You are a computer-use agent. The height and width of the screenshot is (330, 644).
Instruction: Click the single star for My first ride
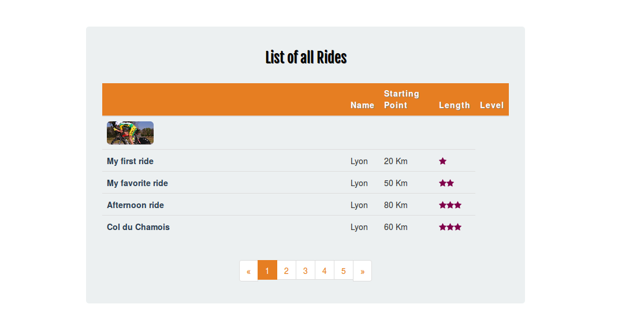pos(442,161)
